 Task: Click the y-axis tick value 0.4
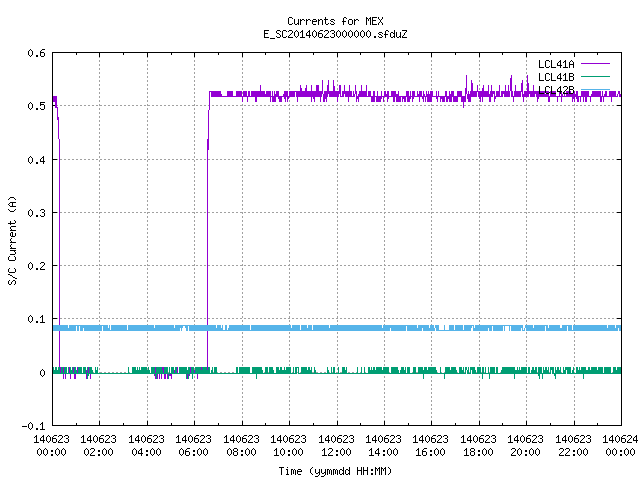click(x=36, y=160)
